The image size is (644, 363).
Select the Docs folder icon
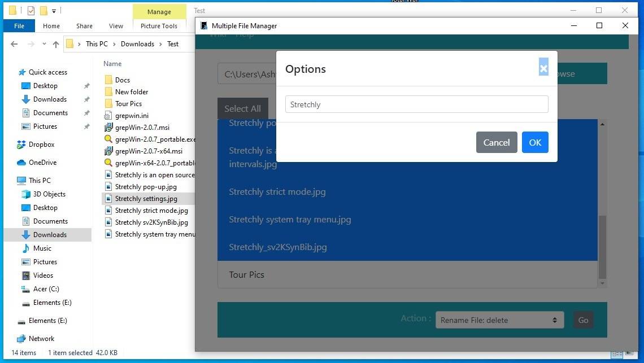click(x=108, y=80)
